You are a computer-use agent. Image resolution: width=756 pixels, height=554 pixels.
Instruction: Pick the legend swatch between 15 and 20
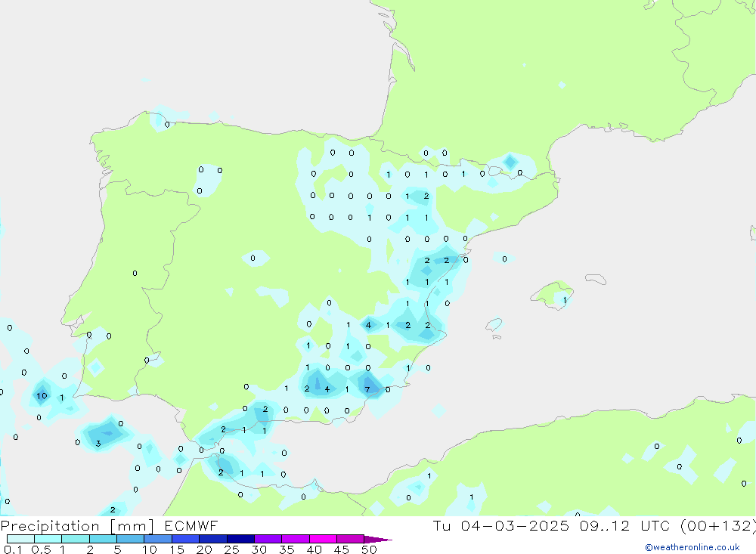coord(186,539)
